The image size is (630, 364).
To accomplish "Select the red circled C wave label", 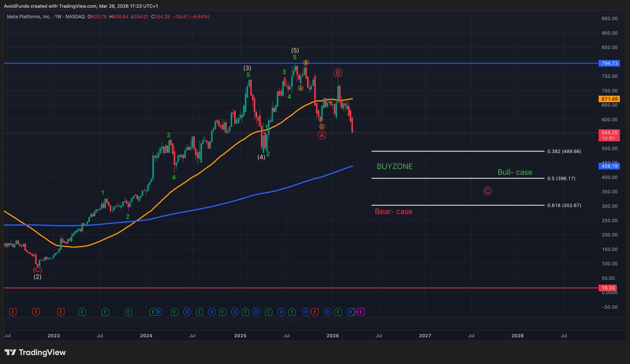I will [487, 191].
